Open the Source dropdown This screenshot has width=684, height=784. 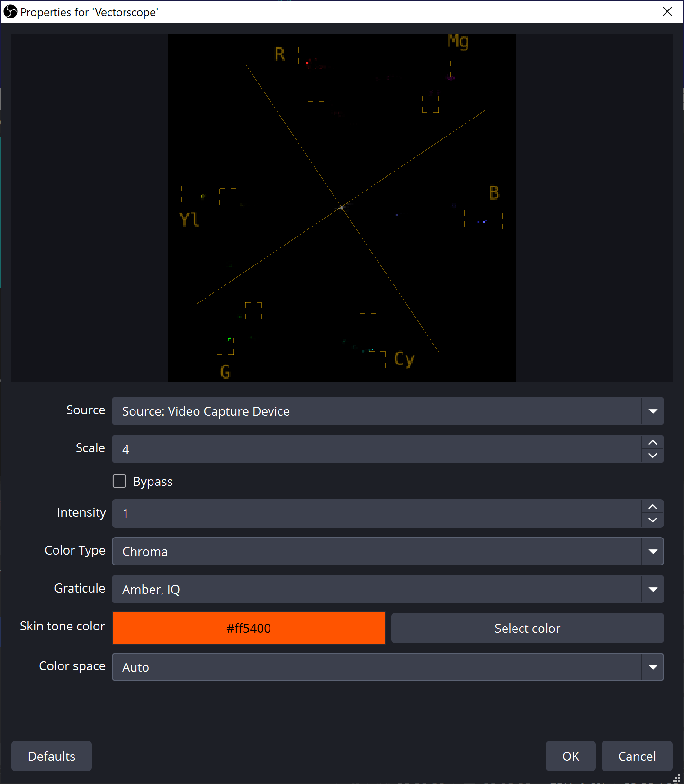(387, 411)
